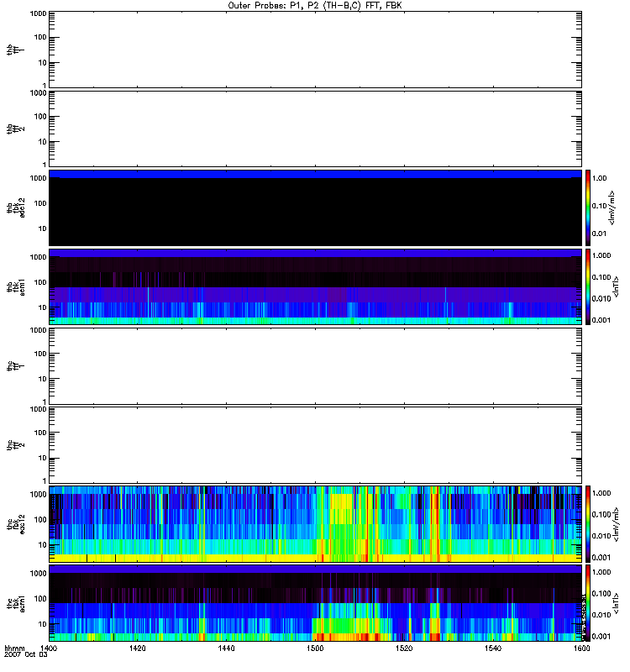Screen dimensions: 630x672
Task: Click the empty thc fff 2 panel
Action: [315, 444]
